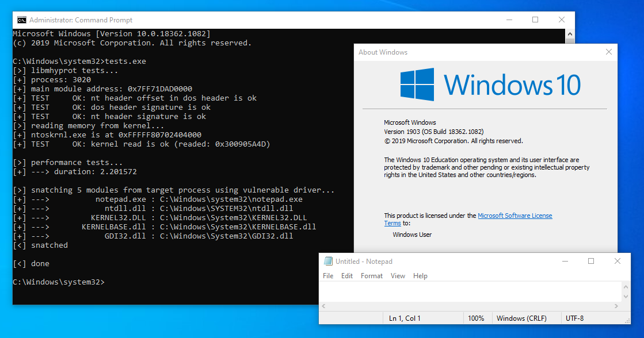This screenshot has width=644, height=338.
Task: Open the Format menu in Notepad
Action: click(372, 276)
